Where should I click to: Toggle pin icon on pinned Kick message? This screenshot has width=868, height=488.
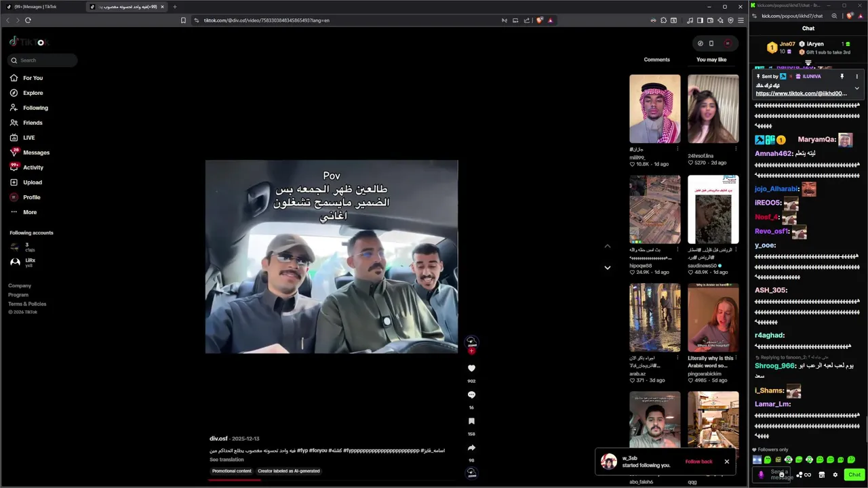coord(842,77)
